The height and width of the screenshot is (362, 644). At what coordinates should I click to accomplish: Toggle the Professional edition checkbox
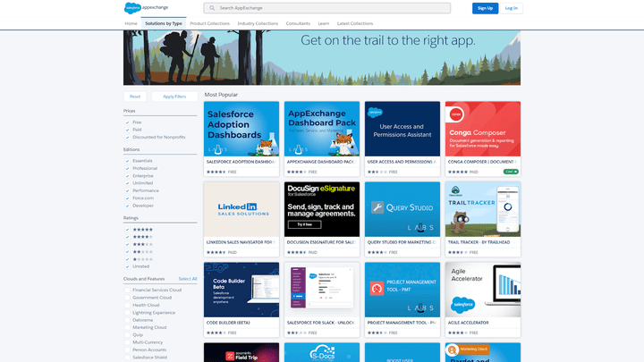pyautogui.click(x=127, y=168)
